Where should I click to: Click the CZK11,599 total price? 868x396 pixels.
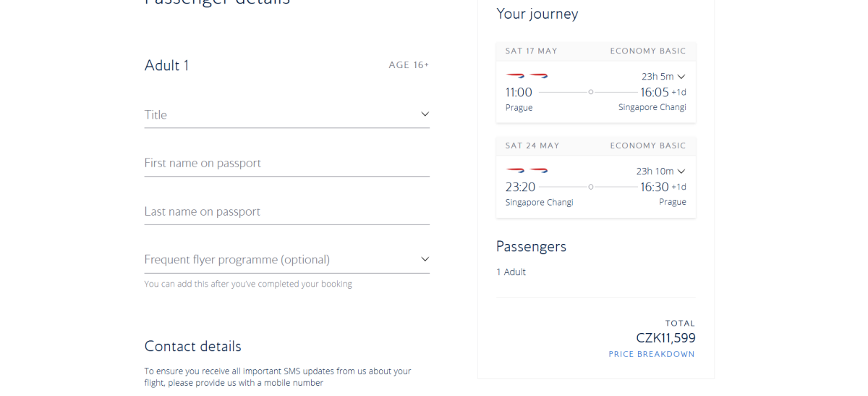tap(665, 338)
